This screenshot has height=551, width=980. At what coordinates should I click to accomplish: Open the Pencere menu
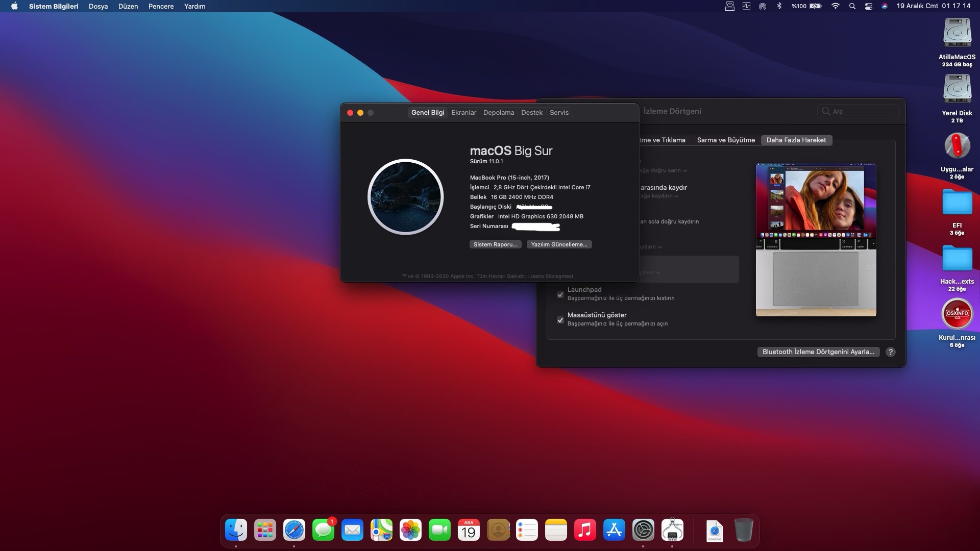tap(161, 6)
